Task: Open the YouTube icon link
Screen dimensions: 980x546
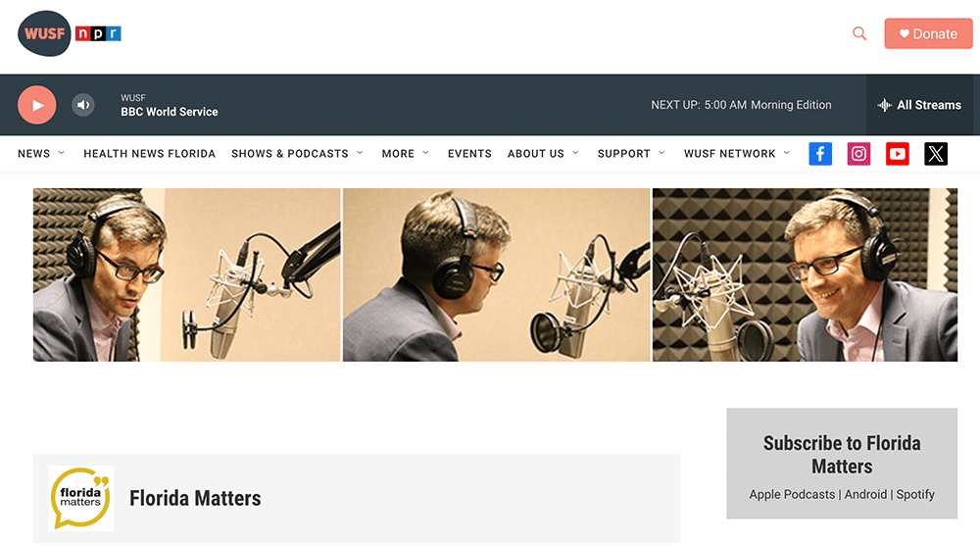Action: [x=898, y=154]
